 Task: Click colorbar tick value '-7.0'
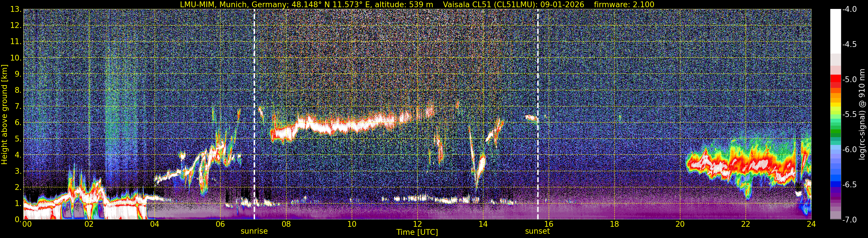[850, 220]
